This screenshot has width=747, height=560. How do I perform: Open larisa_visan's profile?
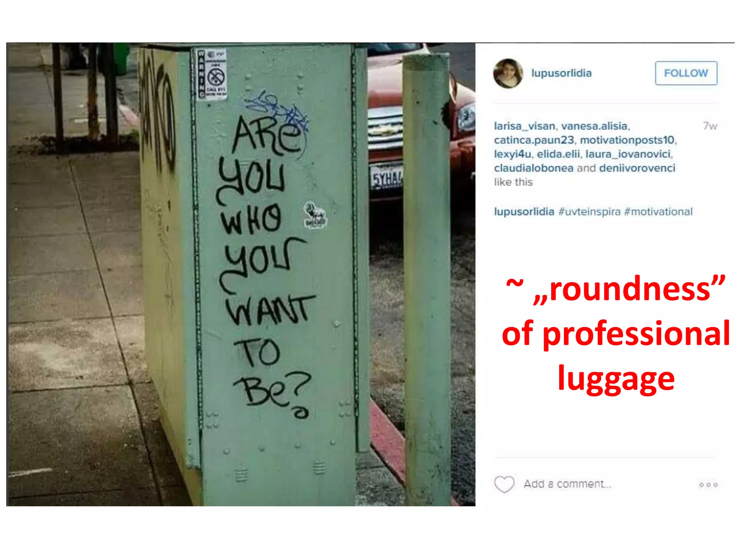[525, 126]
